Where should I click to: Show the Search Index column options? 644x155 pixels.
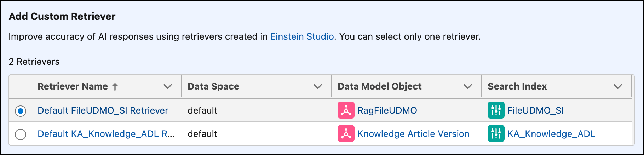(x=618, y=87)
